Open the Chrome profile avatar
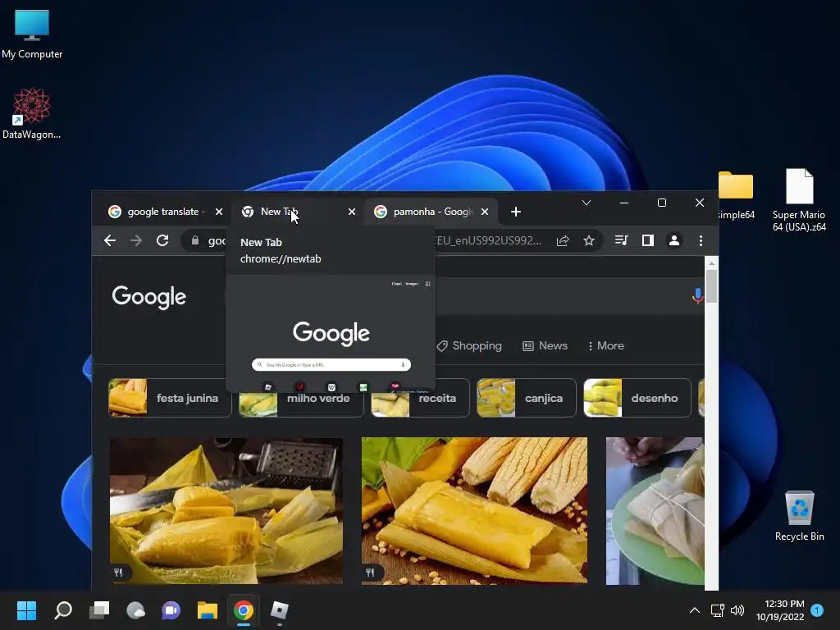The height and width of the screenshot is (630, 840). point(674,240)
